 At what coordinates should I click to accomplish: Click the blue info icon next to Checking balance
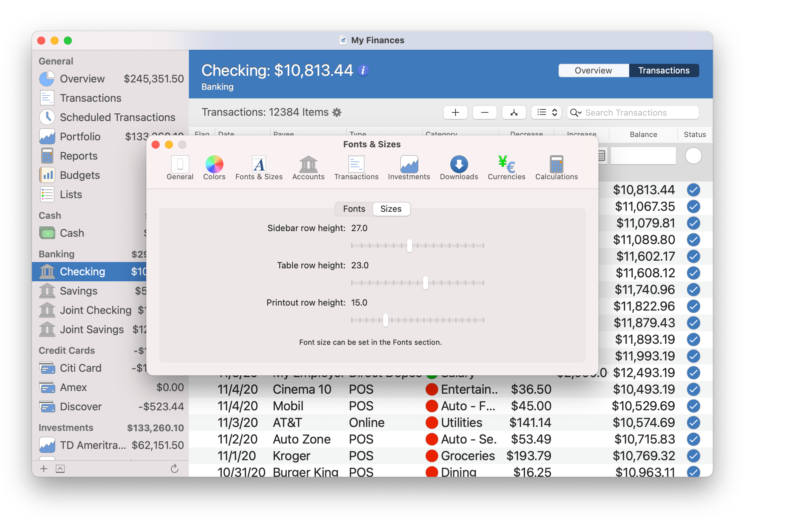coord(363,70)
